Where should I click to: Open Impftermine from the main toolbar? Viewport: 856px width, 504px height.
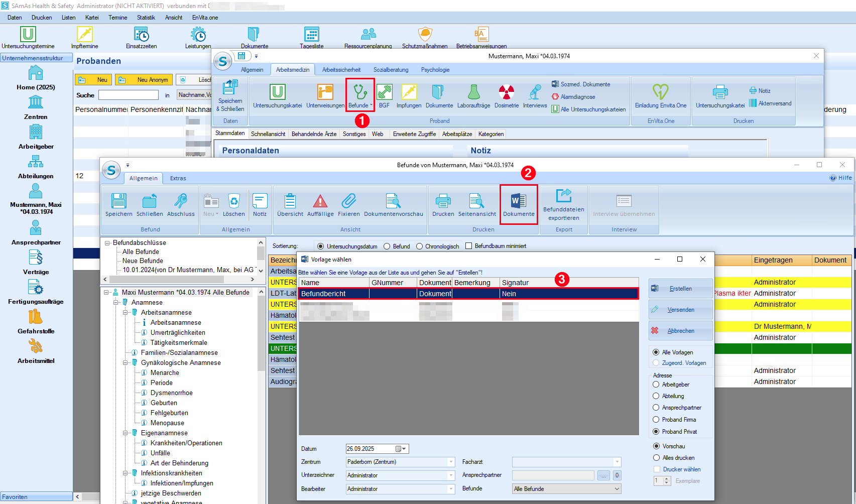point(84,38)
